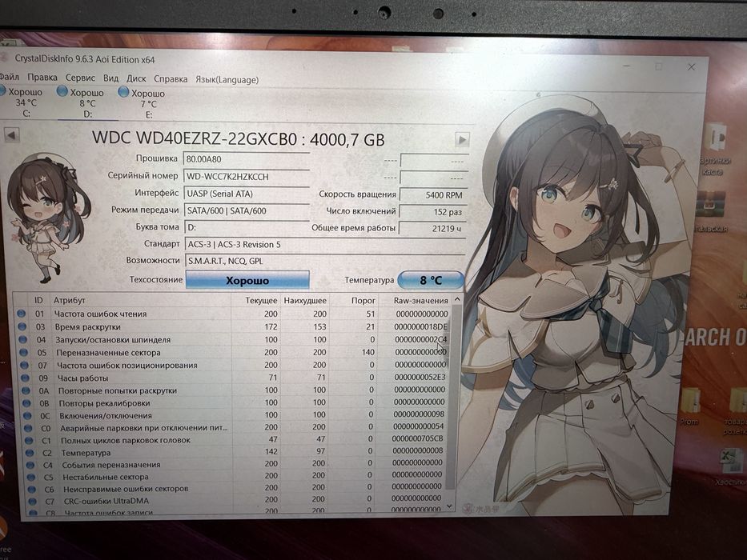Image resolution: width=747 pixels, height=560 pixels.
Task: Click status dot for attribute C0 row
Action: [29, 428]
